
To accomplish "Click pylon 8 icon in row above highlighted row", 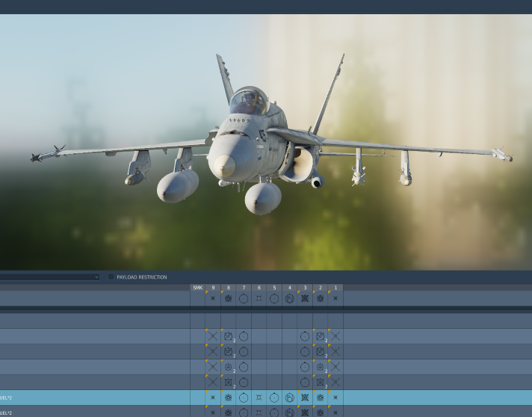I will pyautogui.click(x=229, y=383).
